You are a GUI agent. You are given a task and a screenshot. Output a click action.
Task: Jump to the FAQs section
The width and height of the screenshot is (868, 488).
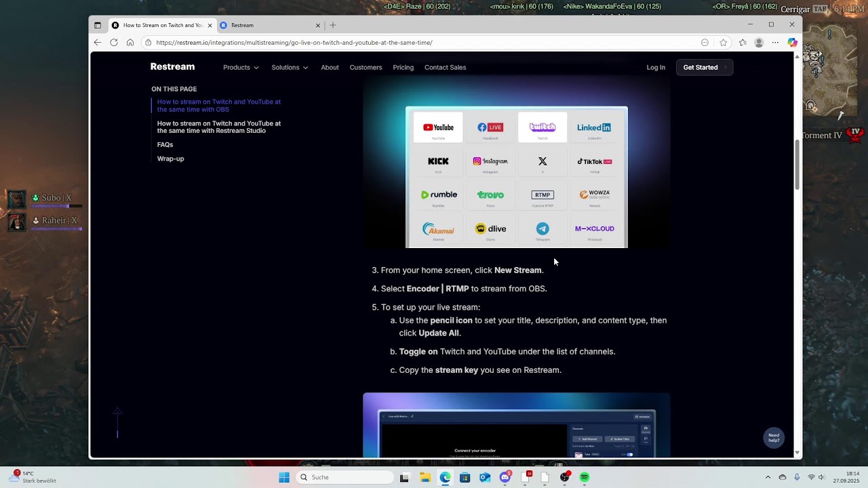(165, 144)
